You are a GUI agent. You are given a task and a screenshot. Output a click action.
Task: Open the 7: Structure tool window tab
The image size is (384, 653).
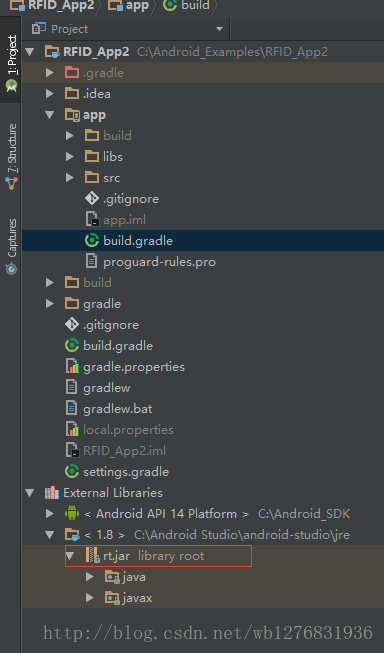pyautogui.click(x=11, y=157)
